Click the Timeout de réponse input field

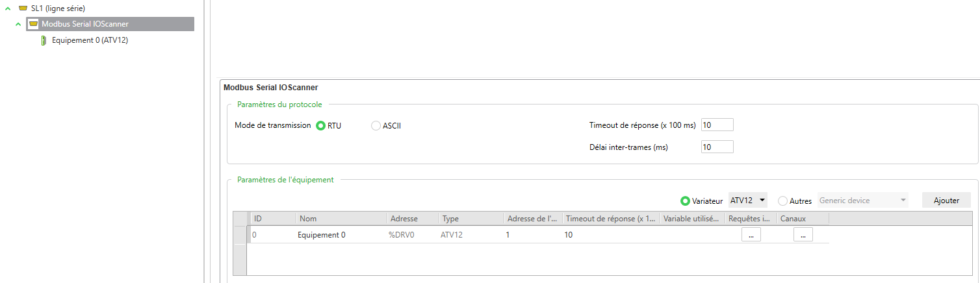(717, 125)
